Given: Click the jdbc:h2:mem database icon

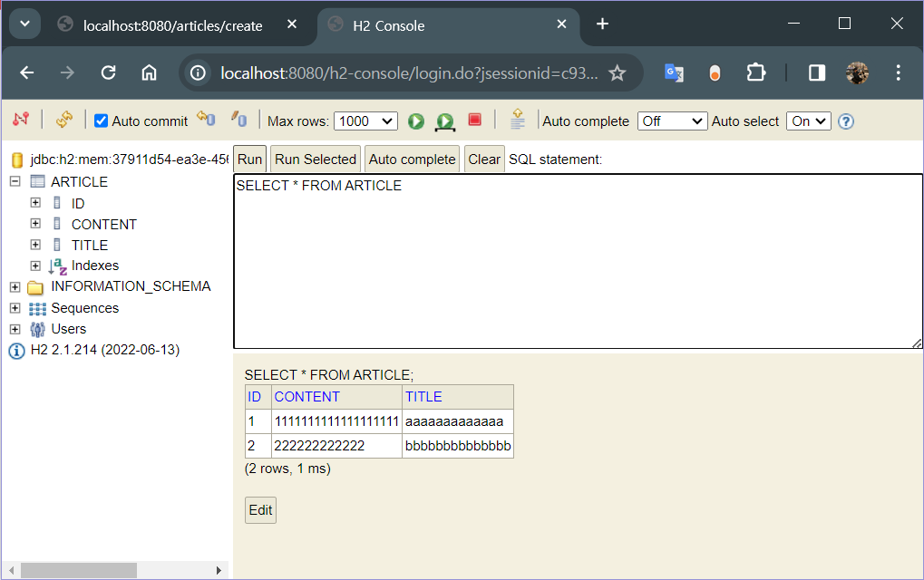Looking at the screenshot, I should 17,159.
